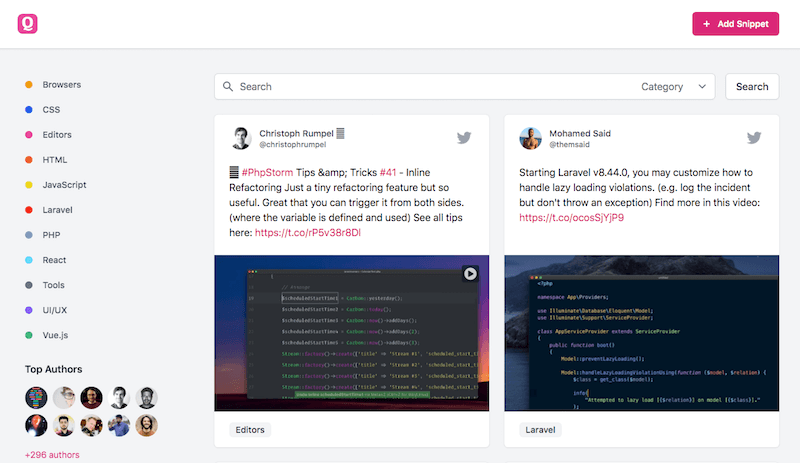Open Twitter icon on Mohamed Said card

point(754,137)
